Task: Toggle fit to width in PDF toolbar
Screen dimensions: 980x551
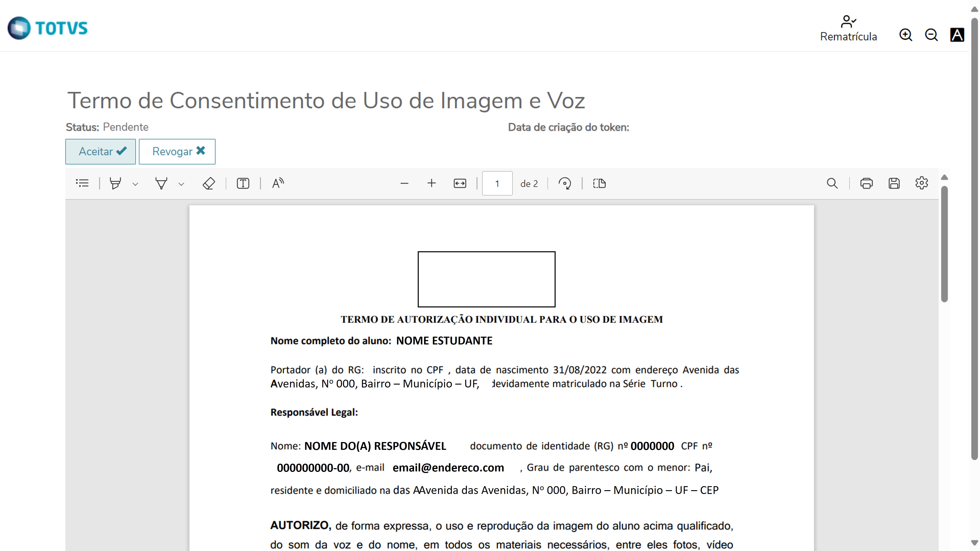Action: coord(459,183)
